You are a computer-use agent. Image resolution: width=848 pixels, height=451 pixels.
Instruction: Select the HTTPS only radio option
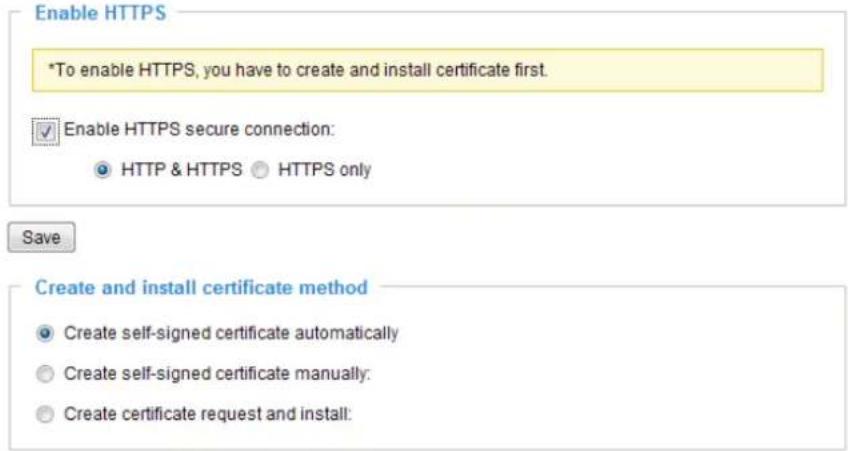(260, 170)
